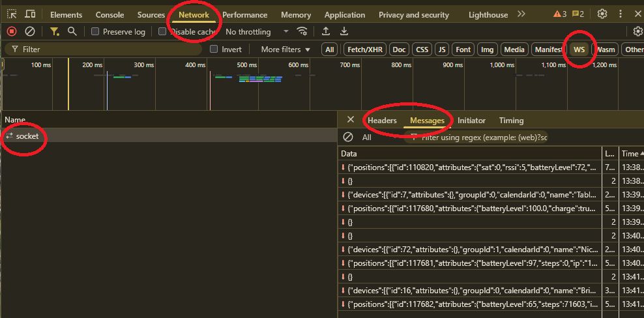Enable the Preserve log checkbox

[x=95, y=31]
